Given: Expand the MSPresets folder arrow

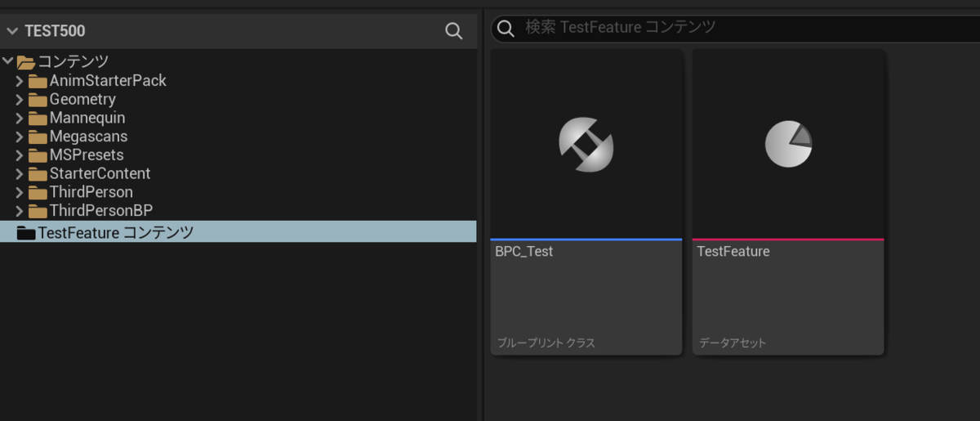Looking at the screenshot, I should pos(20,155).
